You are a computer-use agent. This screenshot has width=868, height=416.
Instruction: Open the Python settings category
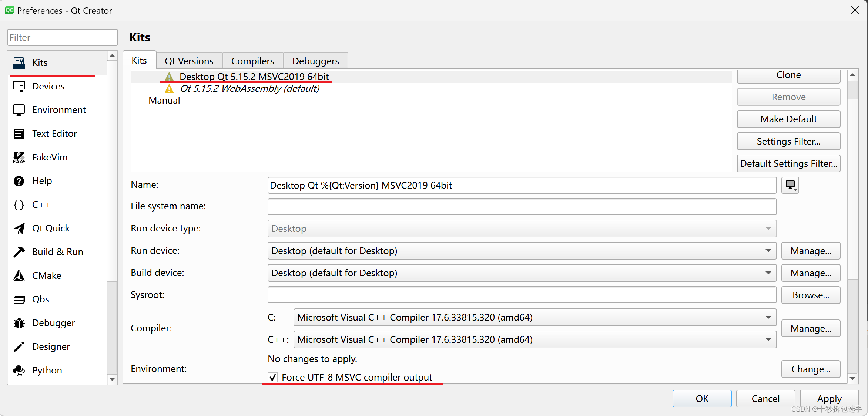pos(58,370)
